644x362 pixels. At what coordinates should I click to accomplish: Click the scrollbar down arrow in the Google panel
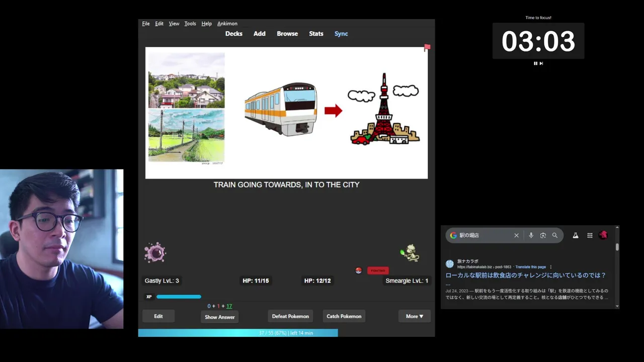click(617, 306)
